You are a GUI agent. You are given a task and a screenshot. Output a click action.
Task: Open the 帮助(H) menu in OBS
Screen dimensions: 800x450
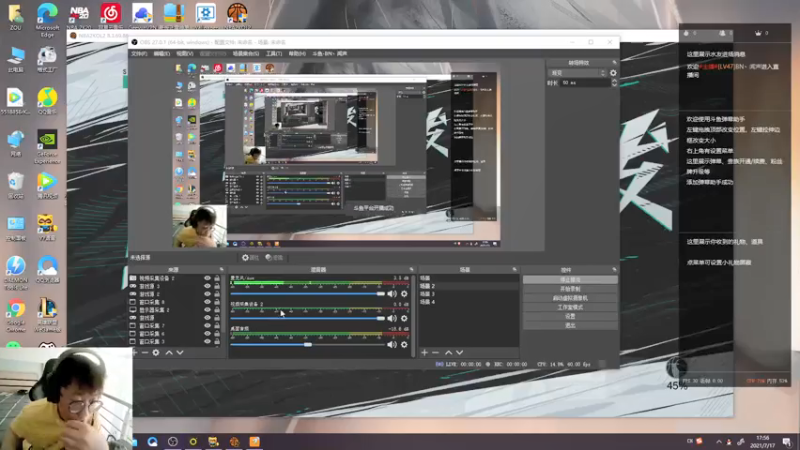coord(297,54)
